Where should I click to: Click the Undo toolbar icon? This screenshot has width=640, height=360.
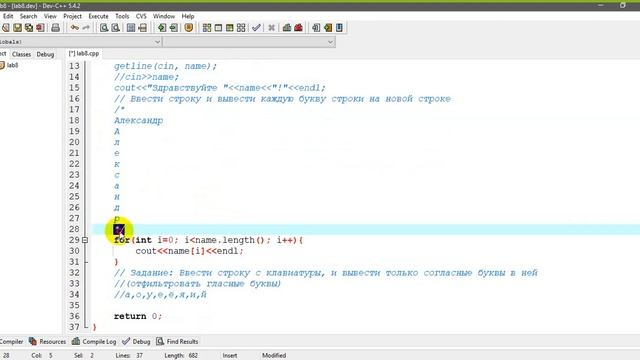point(74,28)
